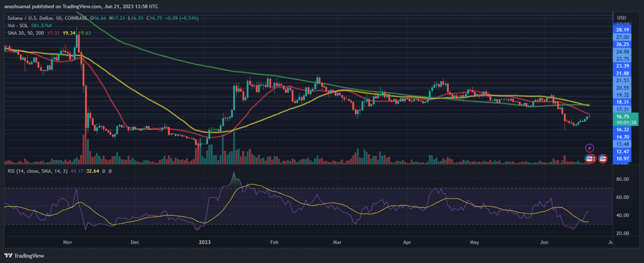This screenshot has height=263, width=644.
Task: Click the purple lightning bolt event marker
Action: [589, 148]
